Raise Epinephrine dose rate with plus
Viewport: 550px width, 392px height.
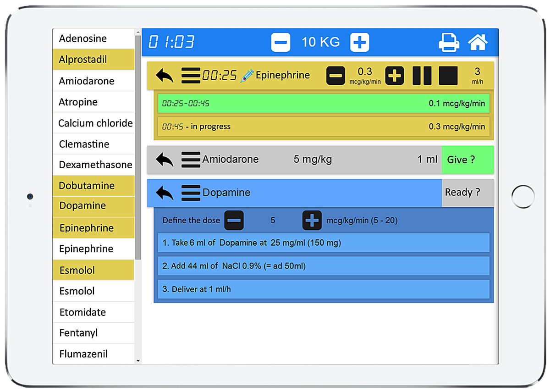(x=394, y=76)
